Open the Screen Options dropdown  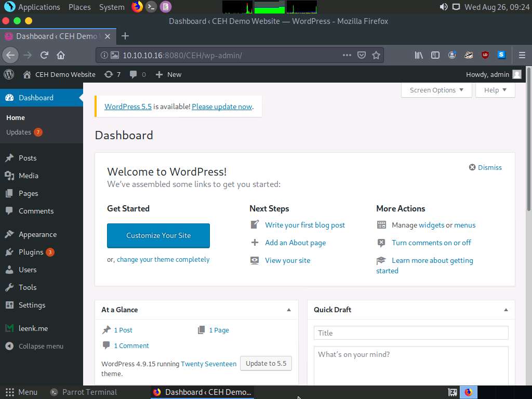(435, 90)
